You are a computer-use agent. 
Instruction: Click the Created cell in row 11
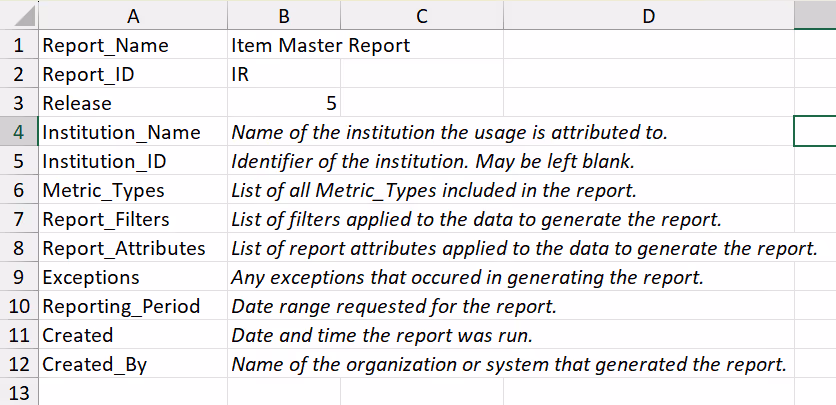click(133, 334)
